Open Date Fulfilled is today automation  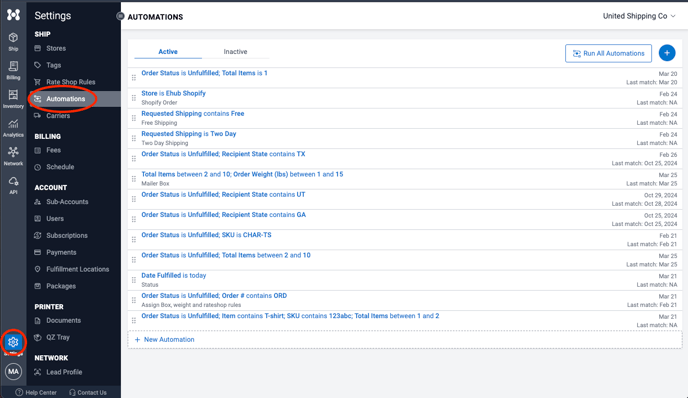173,275
